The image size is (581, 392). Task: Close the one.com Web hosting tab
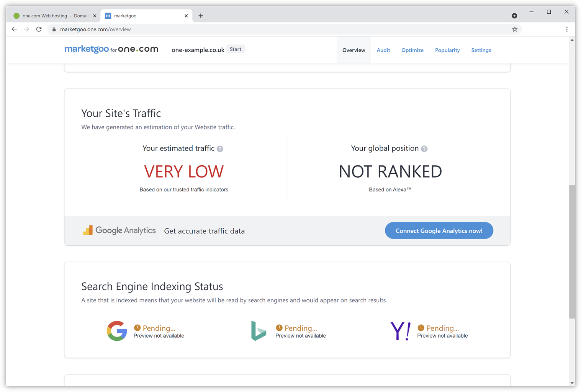[x=95, y=16]
